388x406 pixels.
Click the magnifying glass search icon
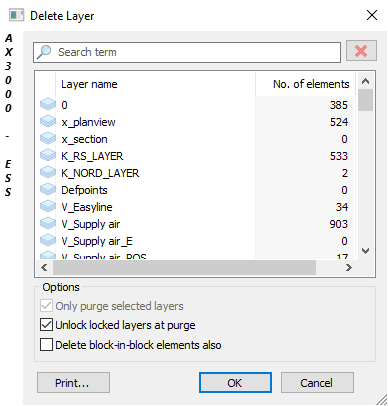[44, 52]
